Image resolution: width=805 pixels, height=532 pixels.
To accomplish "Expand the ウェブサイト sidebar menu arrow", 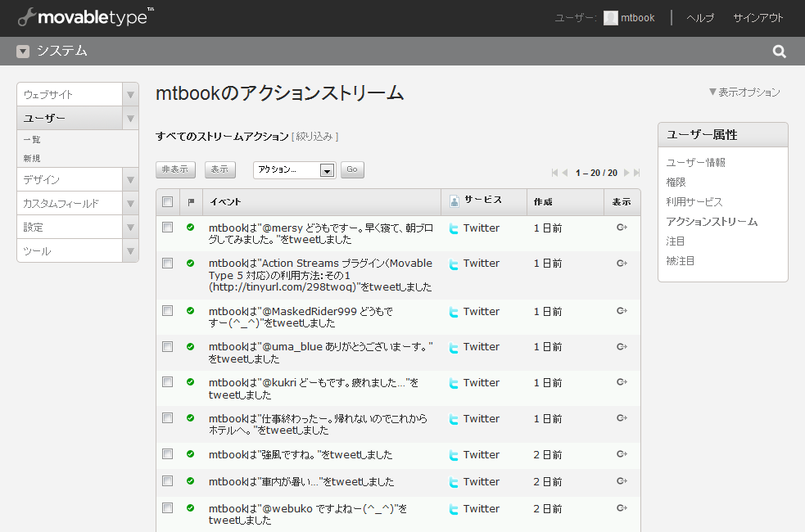I will [130, 94].
